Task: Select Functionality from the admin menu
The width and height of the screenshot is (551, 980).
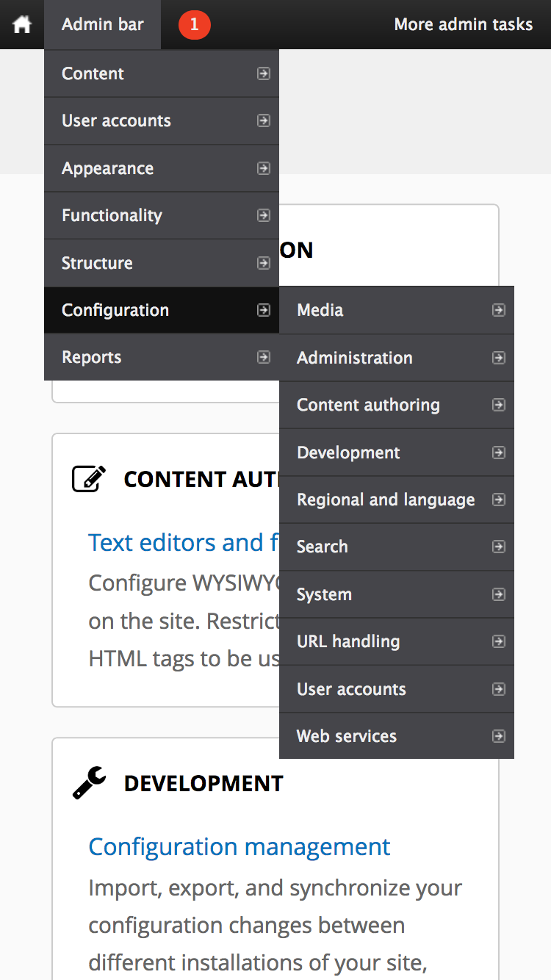Action: point(112,215)
